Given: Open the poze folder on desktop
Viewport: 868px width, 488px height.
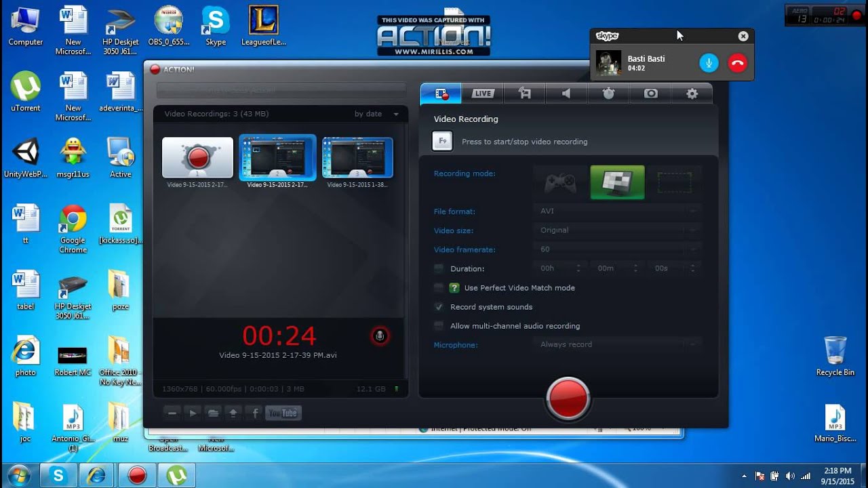Looking at the screenshot, I should [120, 290].
